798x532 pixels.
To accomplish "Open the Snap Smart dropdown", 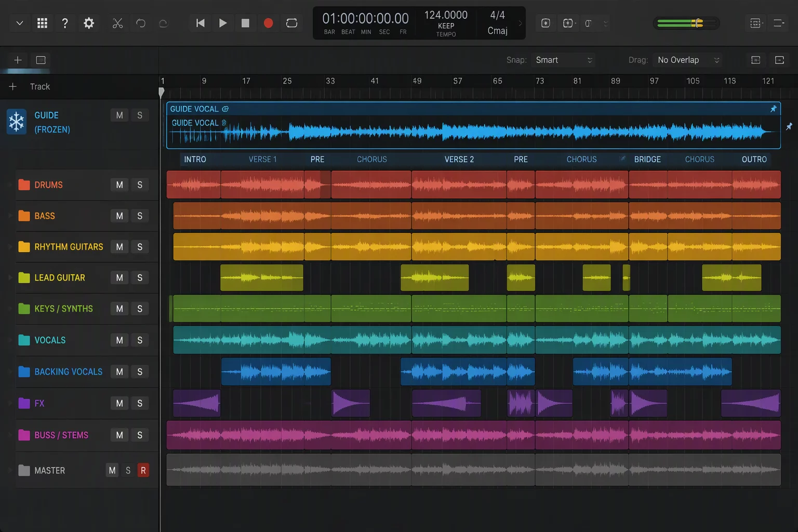I will pos(563,60).
